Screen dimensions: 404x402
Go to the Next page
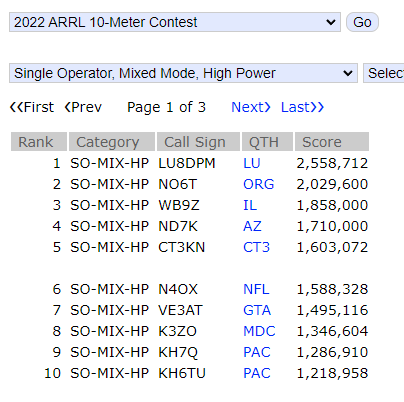point(251,107)
